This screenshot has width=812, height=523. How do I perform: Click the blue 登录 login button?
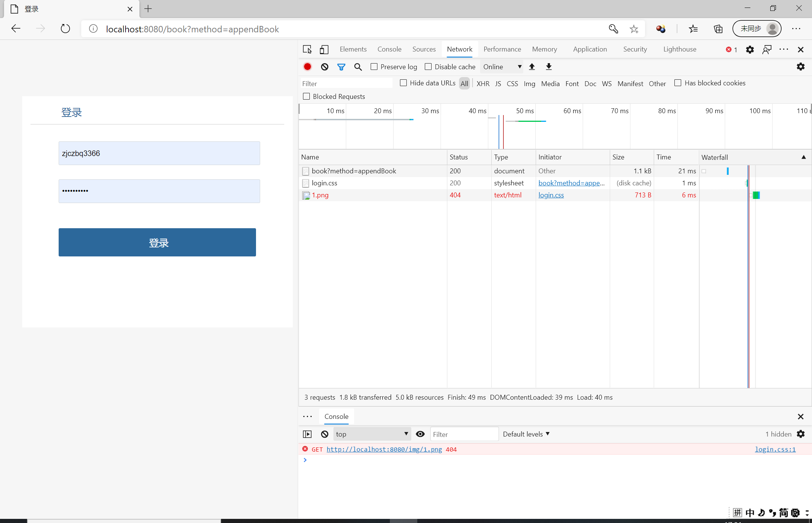[157, 243]
